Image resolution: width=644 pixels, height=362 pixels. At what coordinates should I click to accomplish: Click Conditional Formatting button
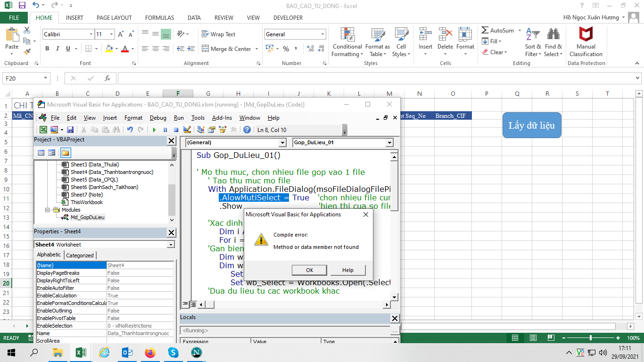click(x=347, y=42)
